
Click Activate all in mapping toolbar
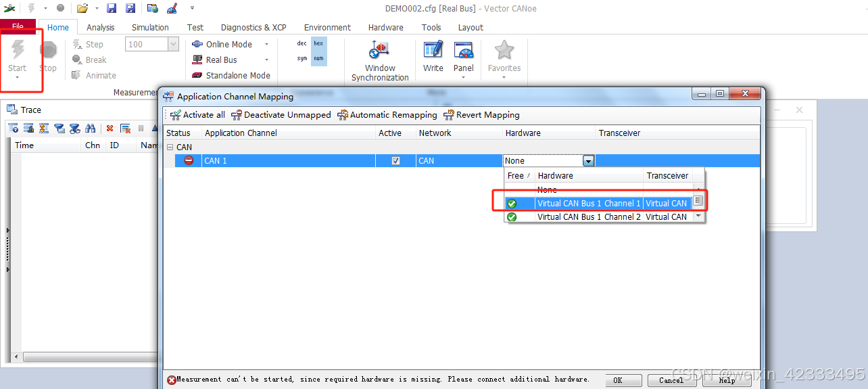tap(197, 115)
